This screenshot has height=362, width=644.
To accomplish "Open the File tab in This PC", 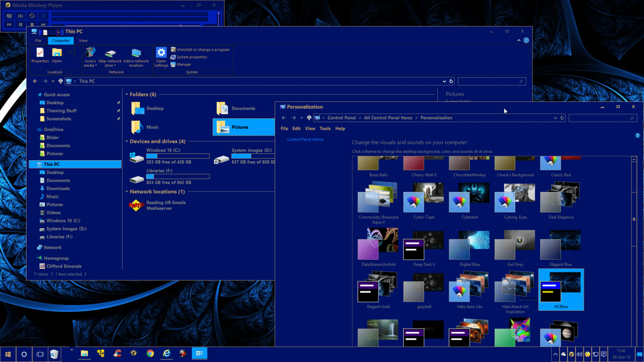I will [x=38, y=41].
